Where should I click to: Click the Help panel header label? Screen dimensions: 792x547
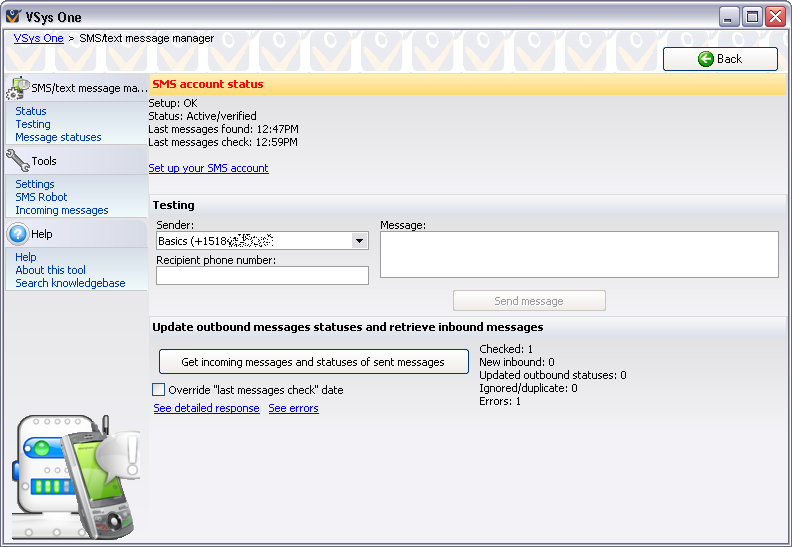[42, 234]
